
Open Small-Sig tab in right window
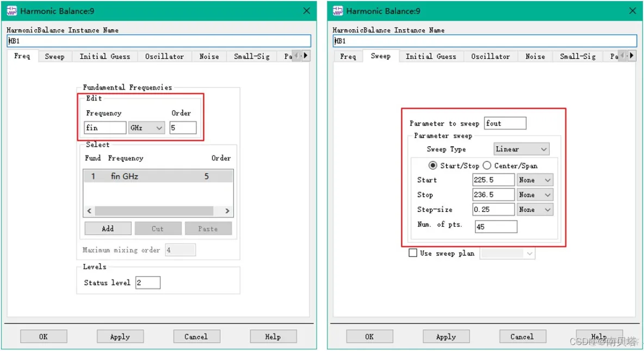[578, 57]
